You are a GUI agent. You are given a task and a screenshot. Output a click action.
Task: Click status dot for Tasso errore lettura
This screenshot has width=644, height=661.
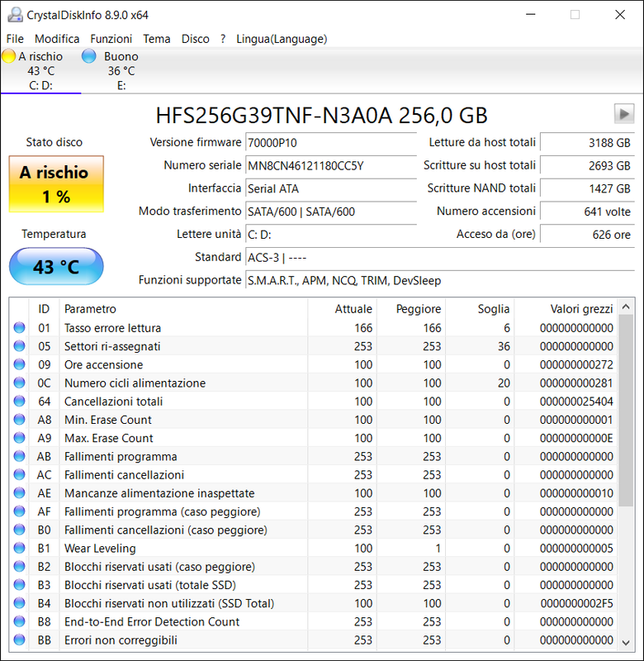coord(19,327)
